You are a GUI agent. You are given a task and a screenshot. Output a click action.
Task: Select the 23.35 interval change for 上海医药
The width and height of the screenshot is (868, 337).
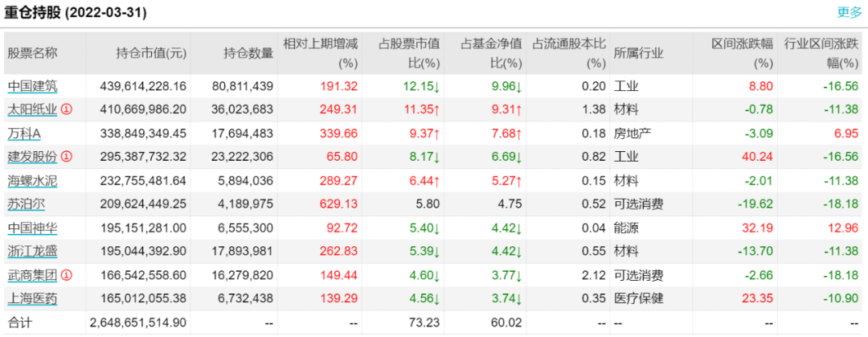pyautogui.click(x=757, y=298)
